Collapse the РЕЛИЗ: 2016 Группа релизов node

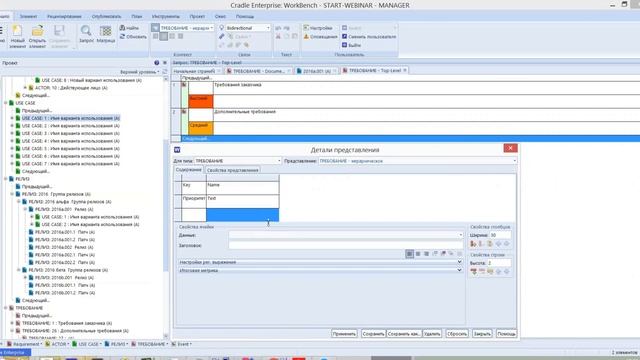12,194
